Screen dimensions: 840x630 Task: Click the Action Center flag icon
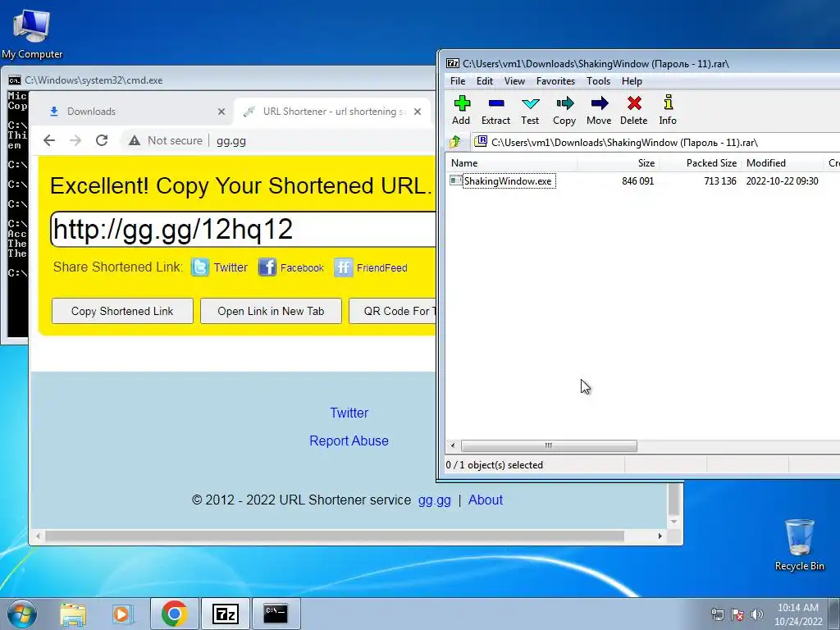737,614
